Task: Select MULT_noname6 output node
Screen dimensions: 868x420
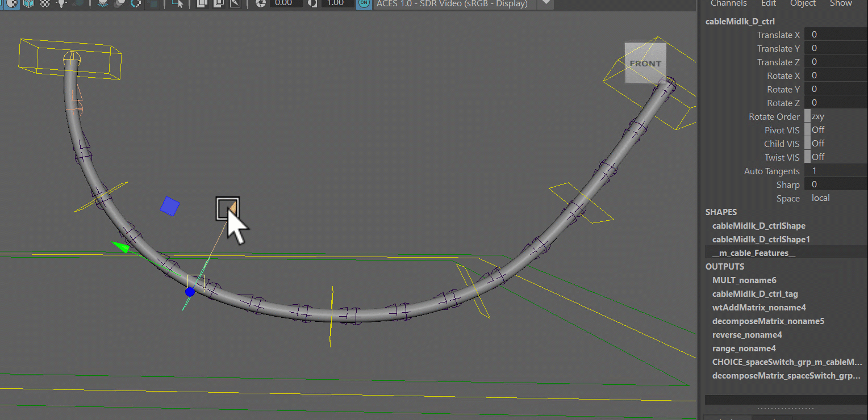Action: [x=744, y=280]
